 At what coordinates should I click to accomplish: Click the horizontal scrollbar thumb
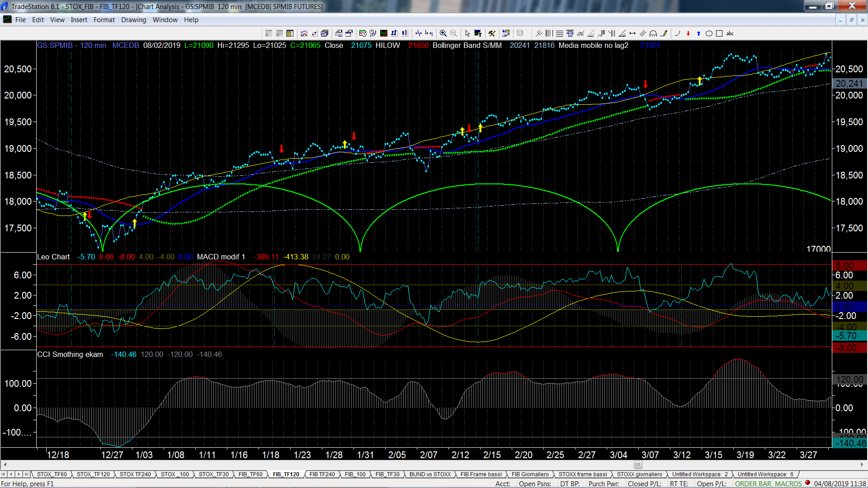638,465
